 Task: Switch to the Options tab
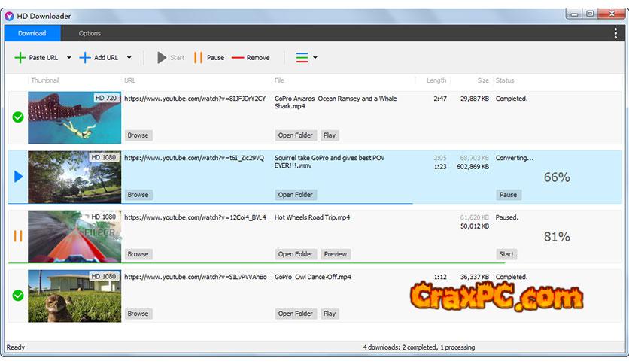pos(90,33)
